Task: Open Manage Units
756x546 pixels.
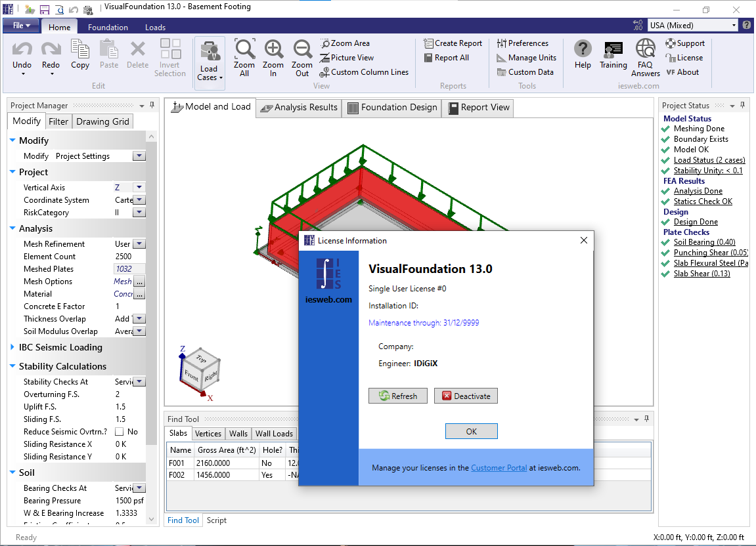Action: (x=527, y=58)
